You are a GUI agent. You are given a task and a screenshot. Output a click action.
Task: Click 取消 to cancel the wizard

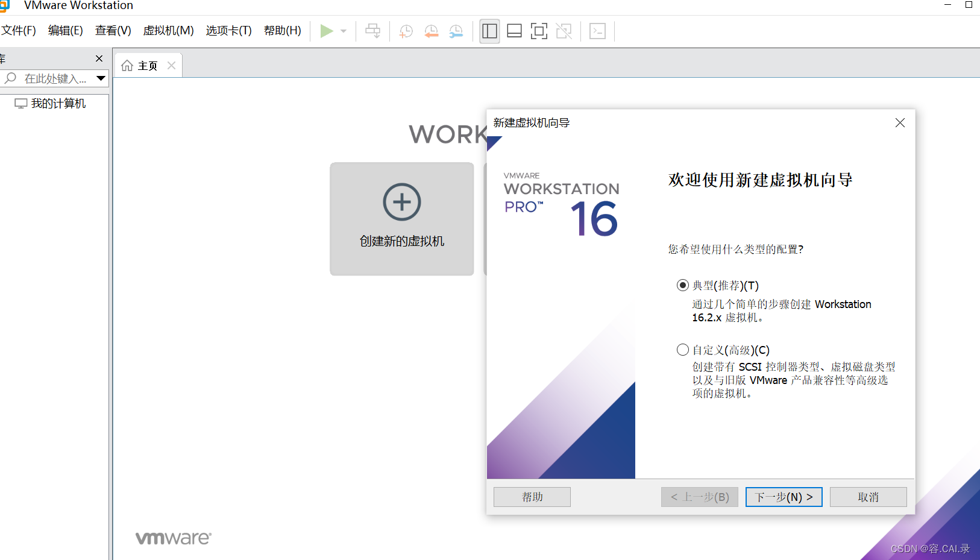pos(868,497)
